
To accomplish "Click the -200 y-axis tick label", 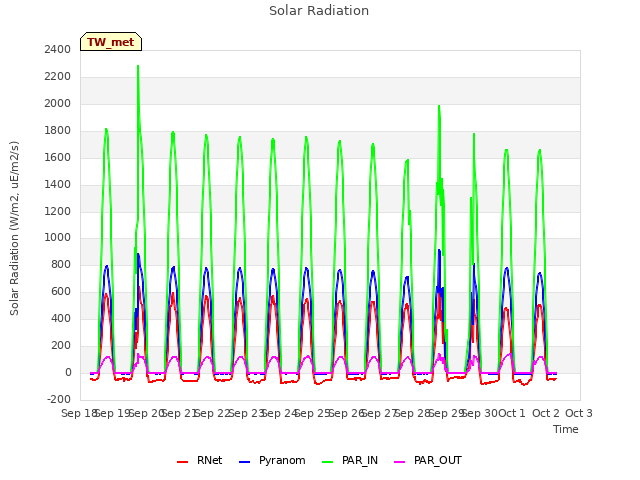I will pyautogui.click(x=59, y=399).
